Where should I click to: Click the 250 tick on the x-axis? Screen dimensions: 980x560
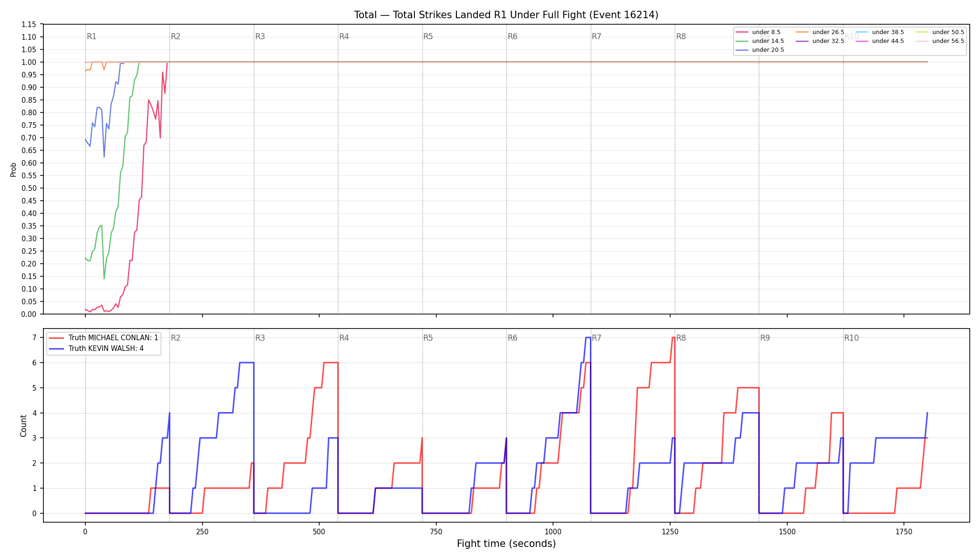tap(202, 532)
